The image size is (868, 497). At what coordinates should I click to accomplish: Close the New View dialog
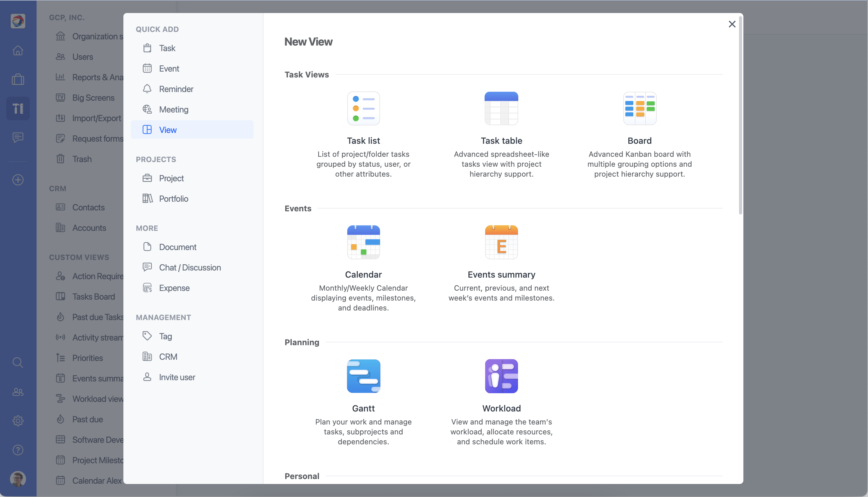(x=732, y=24)
